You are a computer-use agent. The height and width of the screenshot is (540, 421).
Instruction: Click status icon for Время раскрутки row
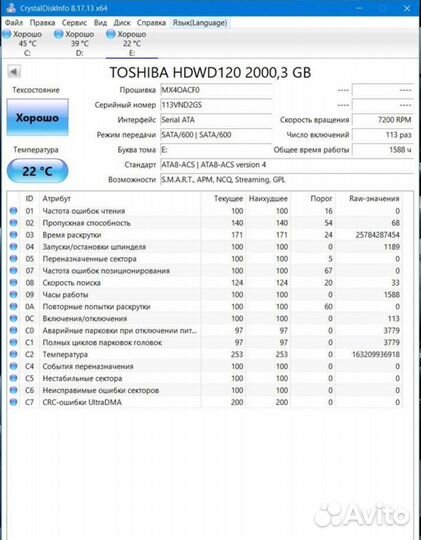pos(13,235)
